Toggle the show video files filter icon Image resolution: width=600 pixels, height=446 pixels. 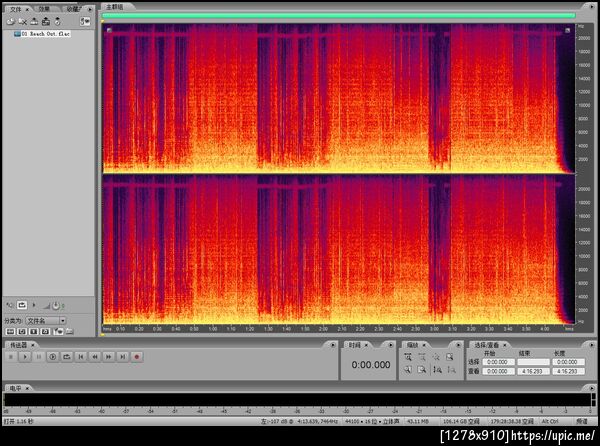[34, 332]
